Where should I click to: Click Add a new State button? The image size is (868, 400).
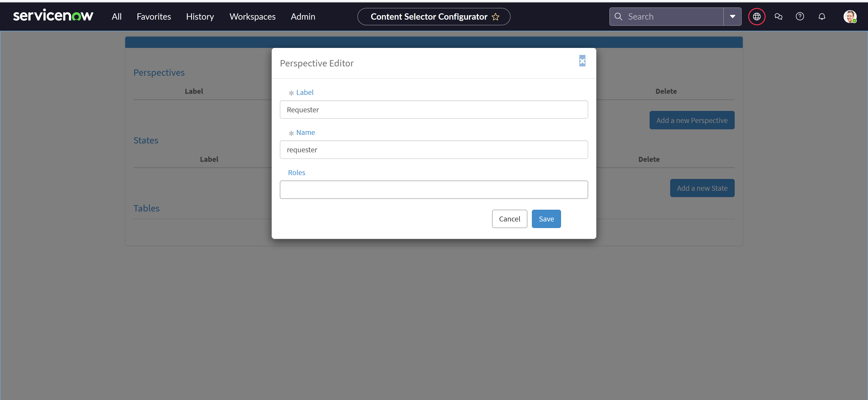[x=702, y=188]
